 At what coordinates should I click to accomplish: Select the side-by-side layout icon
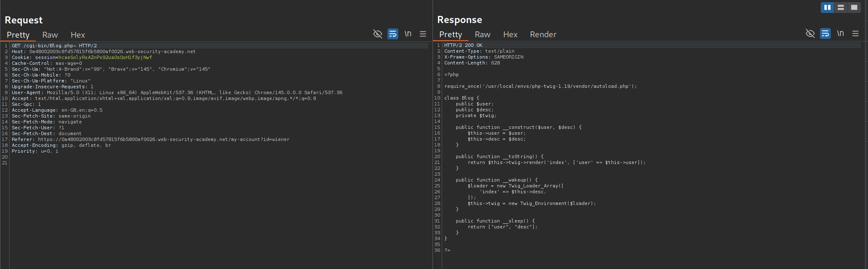click(x=827, y=8)
